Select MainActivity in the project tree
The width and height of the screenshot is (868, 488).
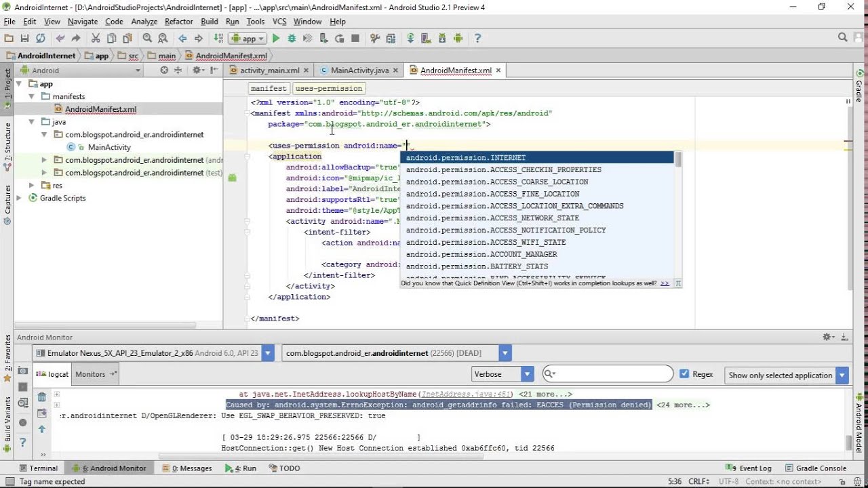pos(108,147)
